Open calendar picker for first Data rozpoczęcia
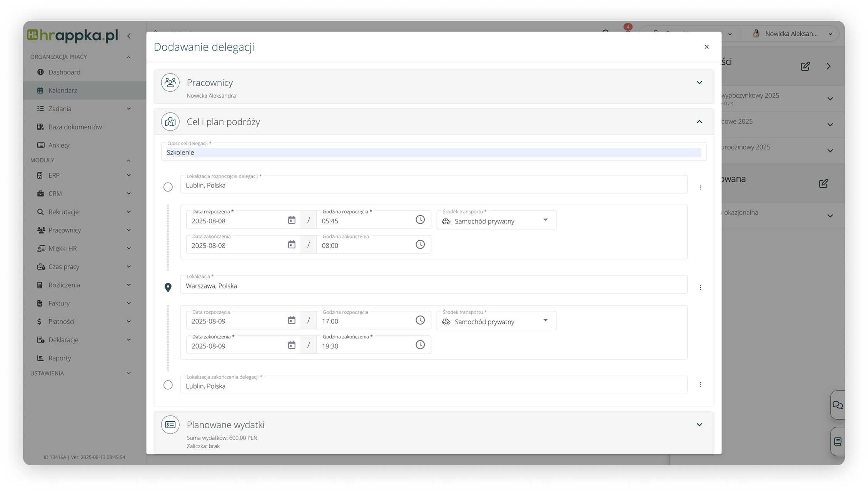Screen dimensions: 868x491 (292, 220)
